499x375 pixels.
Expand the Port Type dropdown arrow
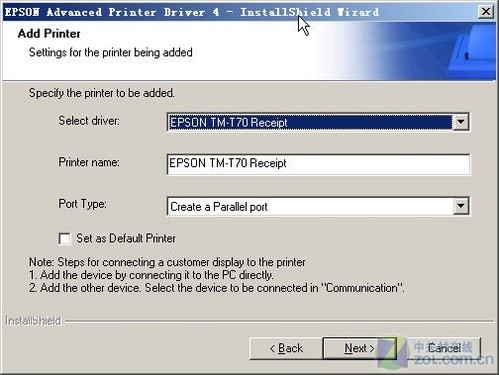tap(461, 206)
